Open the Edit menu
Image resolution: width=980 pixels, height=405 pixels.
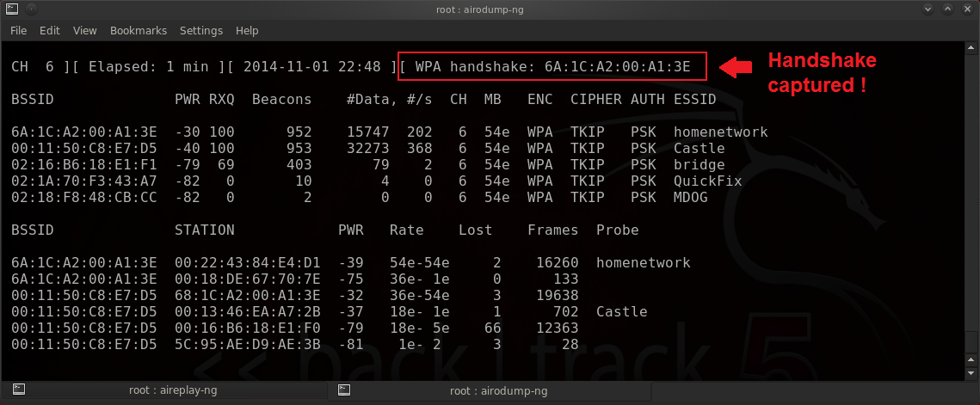tap(49, 31)
